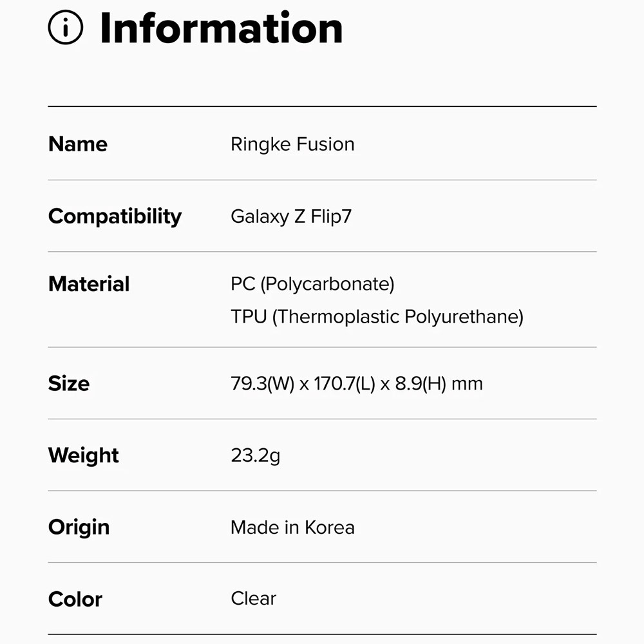The height and width of the screenshot is (644, 644).
Task: Select the Name row label
Action: tap(78, 144)
